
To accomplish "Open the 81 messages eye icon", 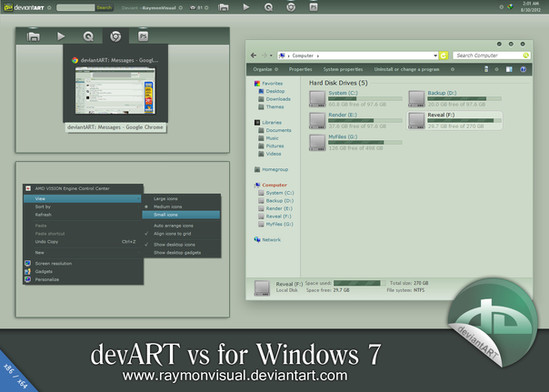I will click(x=193, y=8).
